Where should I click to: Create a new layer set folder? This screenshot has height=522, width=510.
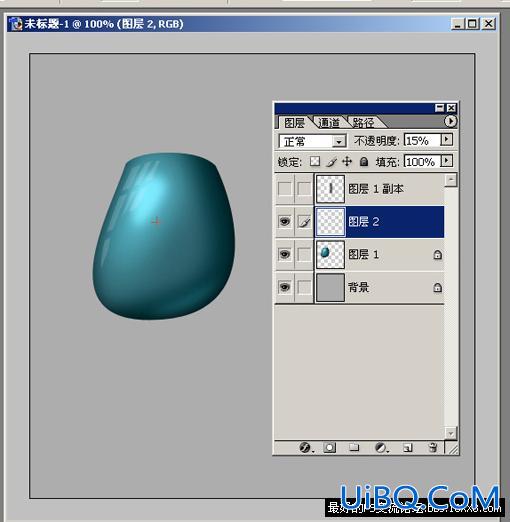click(x=354, y=447)
